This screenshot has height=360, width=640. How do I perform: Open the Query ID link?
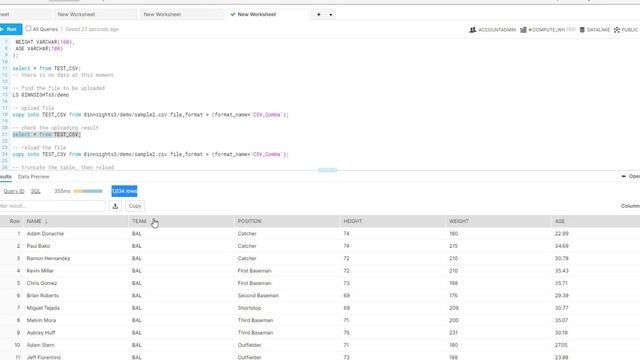click(x=14, y=191)
